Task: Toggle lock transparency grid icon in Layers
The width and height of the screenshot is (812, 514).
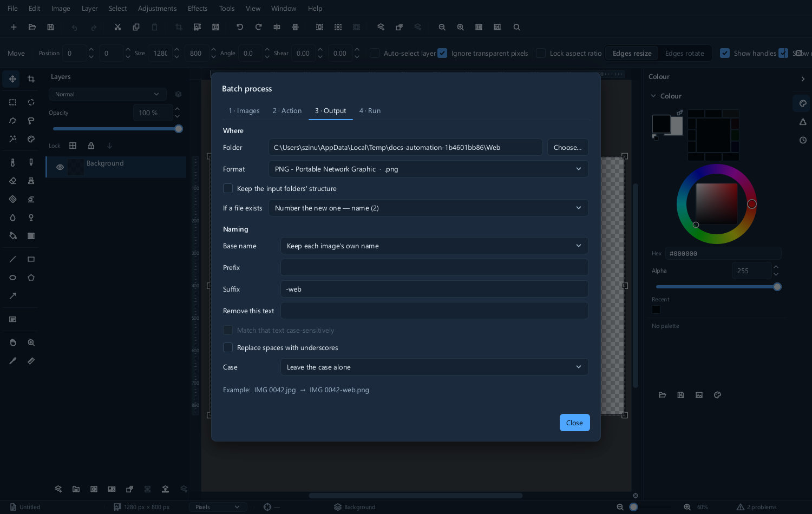Action: coord(73,146)
